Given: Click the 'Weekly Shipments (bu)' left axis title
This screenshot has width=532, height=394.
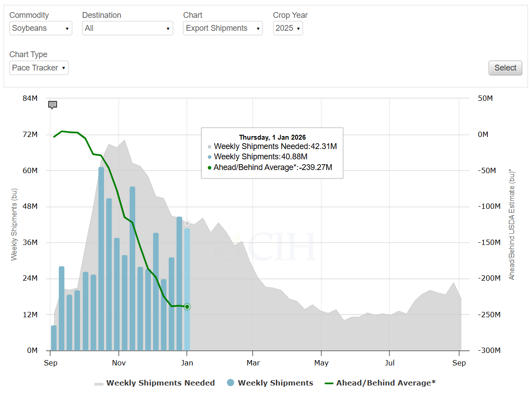Looking at the screenshot, I should tap(14, 224).
